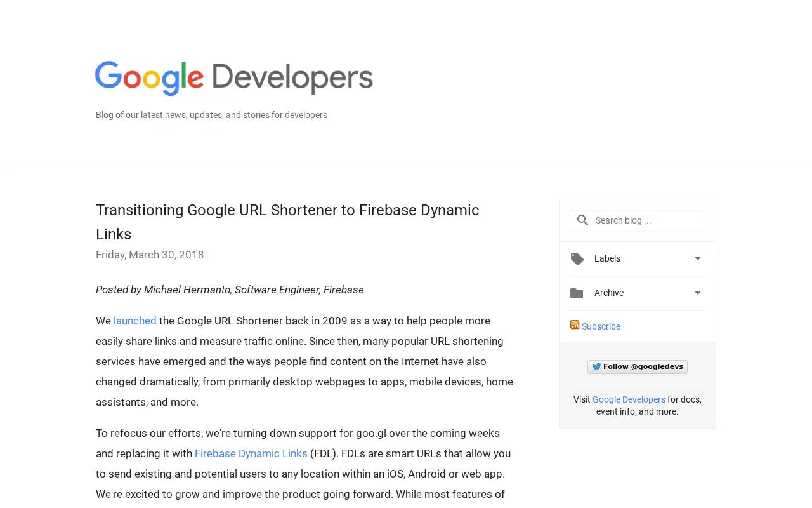Image resolution: width=812 pixels, height=508 pixels.
Task: Open the post title about Firebase Dynamic Links
Action: pos(287,222)
